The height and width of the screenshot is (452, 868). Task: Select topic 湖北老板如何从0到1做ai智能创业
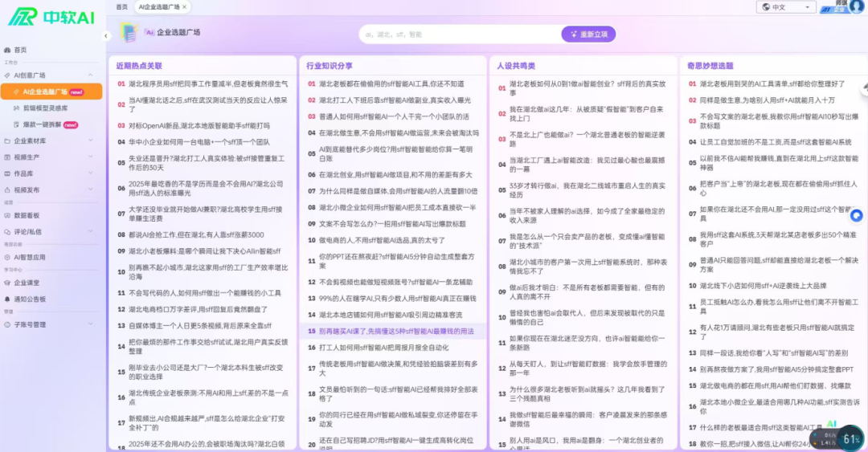tap(588, 88)
